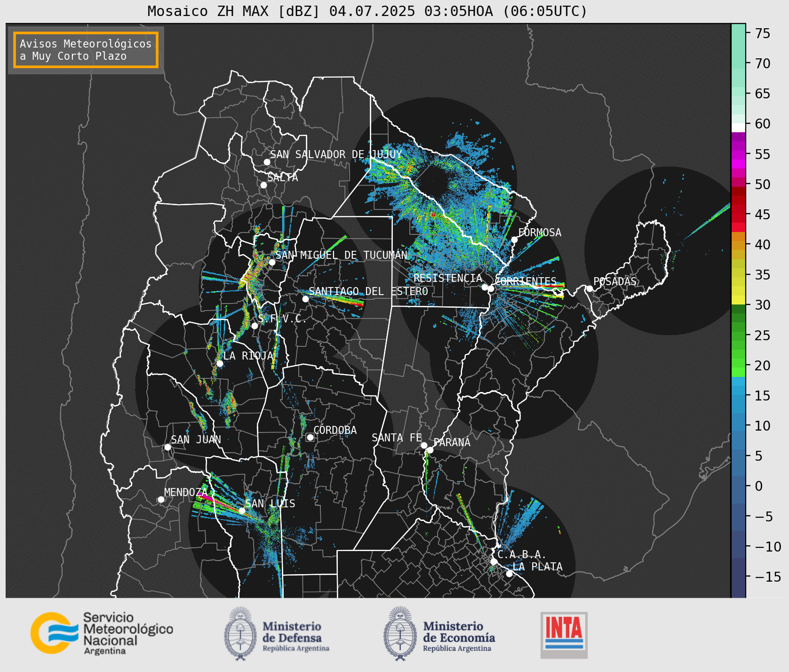The width and height of the screenshot is (789, 672).
Task: Select the Mendoza city marker
Action: 161,499
